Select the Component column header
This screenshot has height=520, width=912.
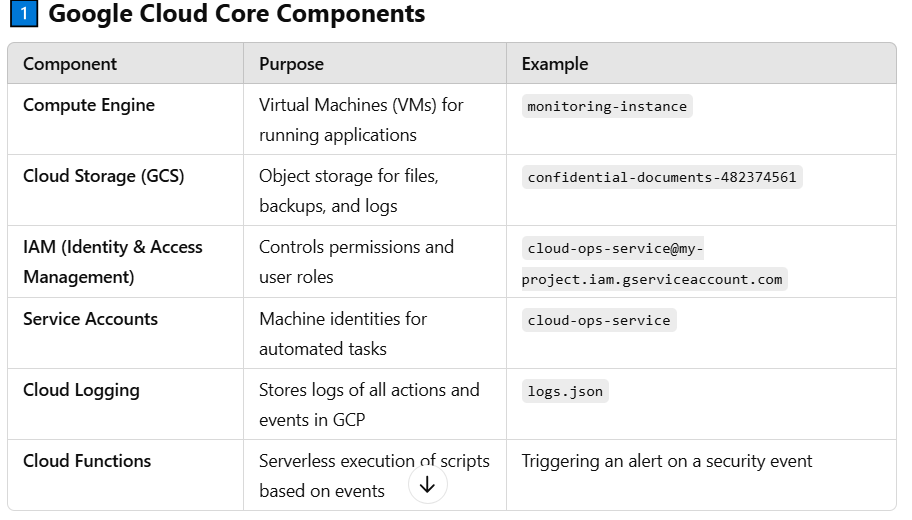pyautogui.click(x=70, y=64)
